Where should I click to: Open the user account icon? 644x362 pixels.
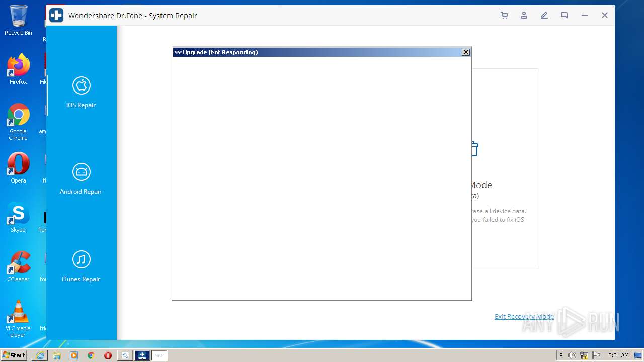pyautogui.click(x=524, y=16)
